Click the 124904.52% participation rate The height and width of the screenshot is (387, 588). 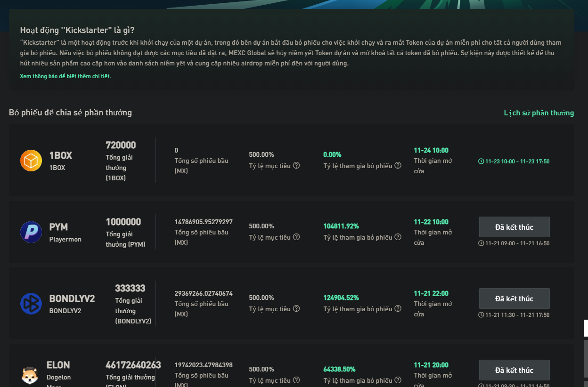coord(341,298)
